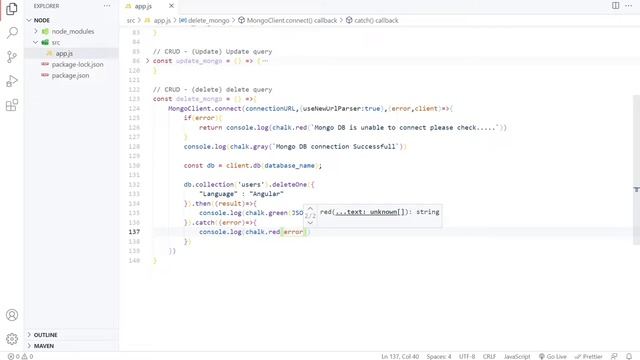This screenshot has height=360, width=640.
Task: Expand the node_modules folder
Action: click(x=36, y=31)
